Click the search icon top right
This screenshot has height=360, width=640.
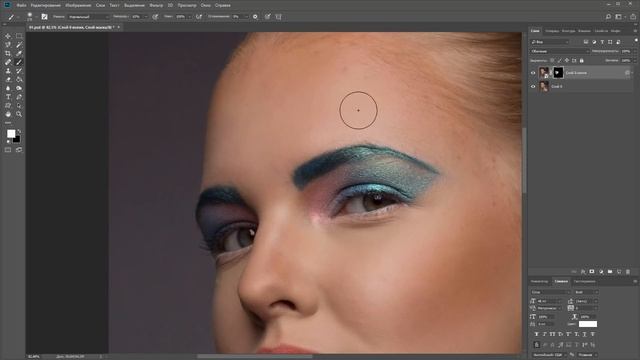point(608,17)
